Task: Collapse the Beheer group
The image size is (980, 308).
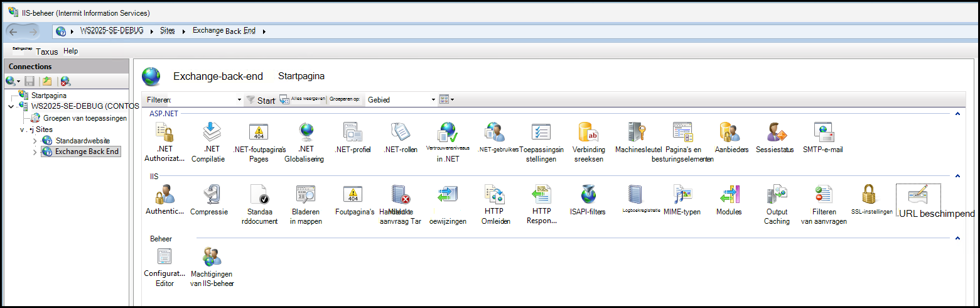Action: pyautogui.click(x=957, y=239)
